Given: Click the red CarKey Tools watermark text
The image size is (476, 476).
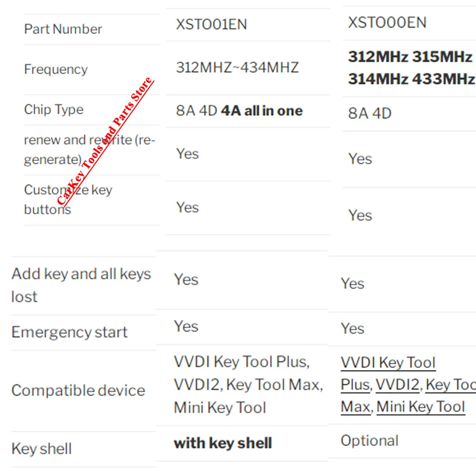Looking at the screenshot, I should [x=105, y=141].
